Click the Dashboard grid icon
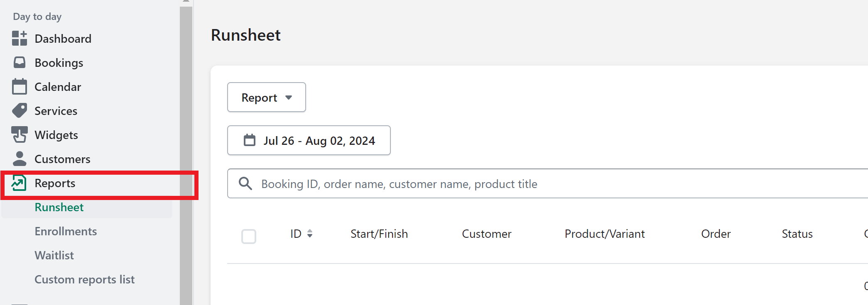 (x=20, y=38)
